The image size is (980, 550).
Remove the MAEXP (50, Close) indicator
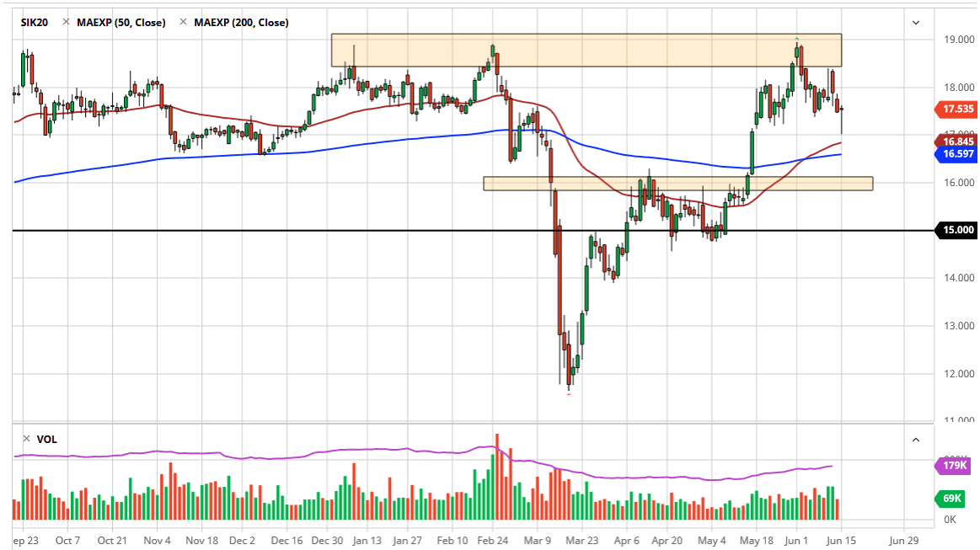click(x=66, y=23)
